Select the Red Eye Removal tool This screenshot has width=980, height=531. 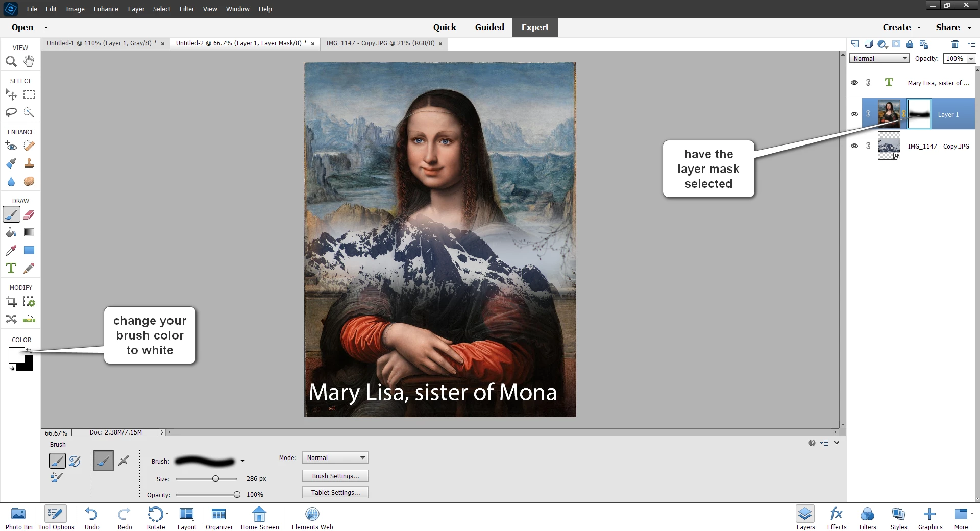(x=11, y=146)
